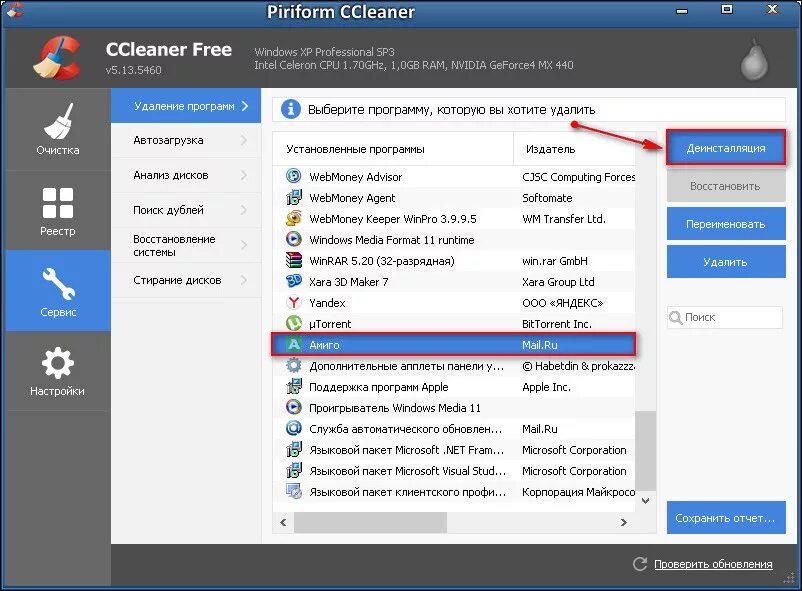This screenshot has height=591, width=802.
Task: Open the Анализ дисков tab
Action: 186,175
